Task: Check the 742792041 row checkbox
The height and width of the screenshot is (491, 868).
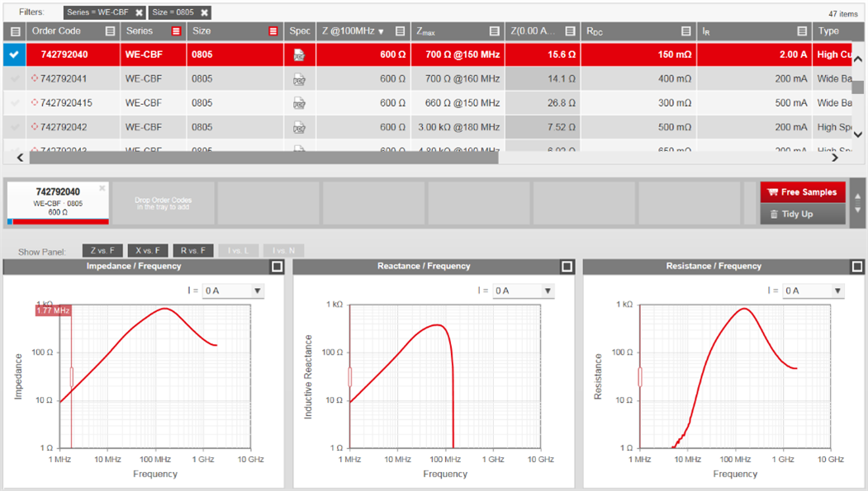Action: click(x=14, y=79)
